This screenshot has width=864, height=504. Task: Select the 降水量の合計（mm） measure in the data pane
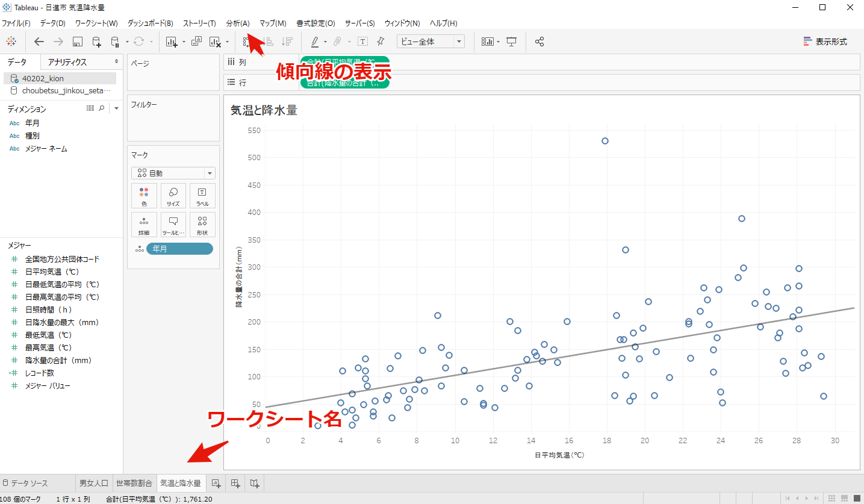(58, 360)
